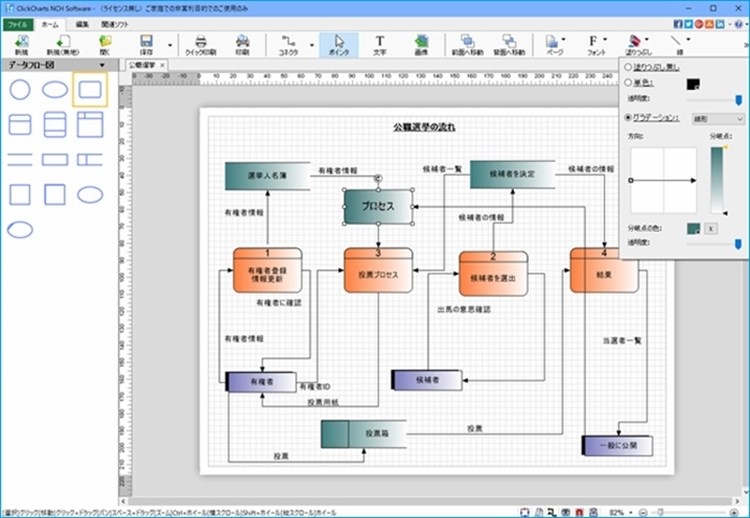This screenshot has width=750, height=518.
Task: Click the zoom in plus button
Action: point(735,512)
